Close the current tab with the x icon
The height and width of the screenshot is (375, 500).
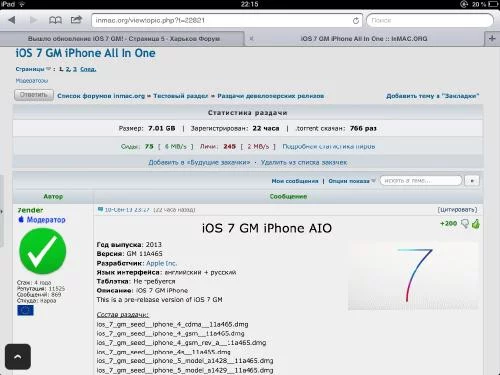[252, 39]
